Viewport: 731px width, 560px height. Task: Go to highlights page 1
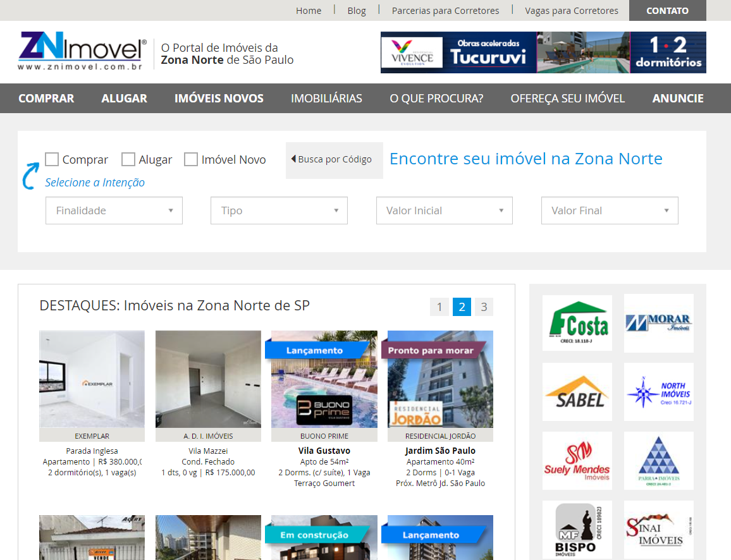(439, 307)
